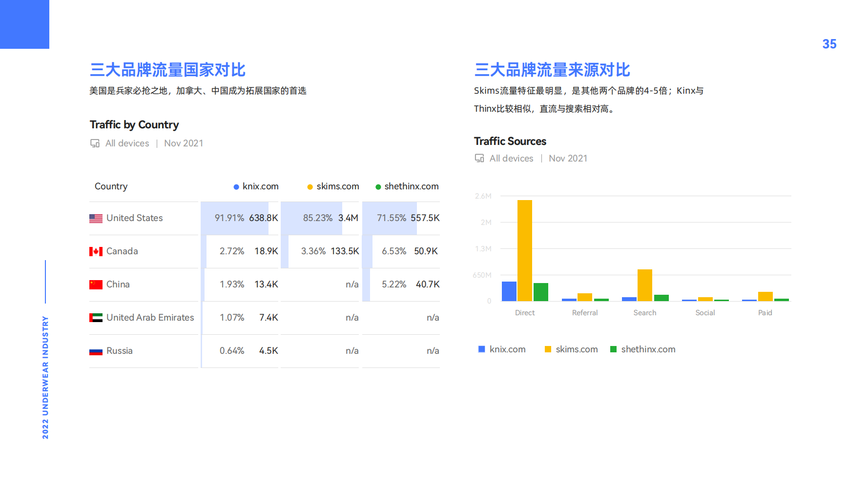Select the green Direct bar for shethinx.com
Screen dimensions: 868x488
coord(541,292)
